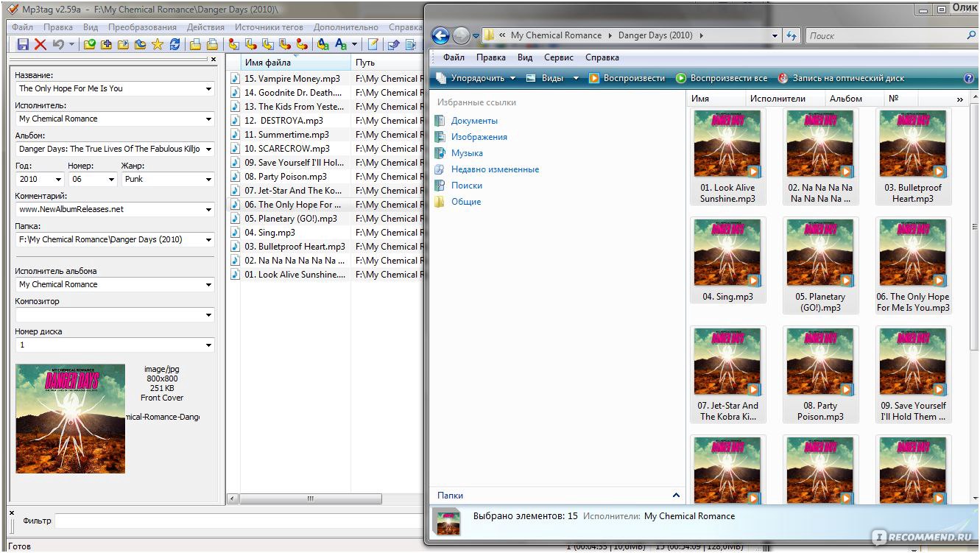980x553 pixels.
Task: Remove tag using the red X icon
Action: click(x=40, y=44)
